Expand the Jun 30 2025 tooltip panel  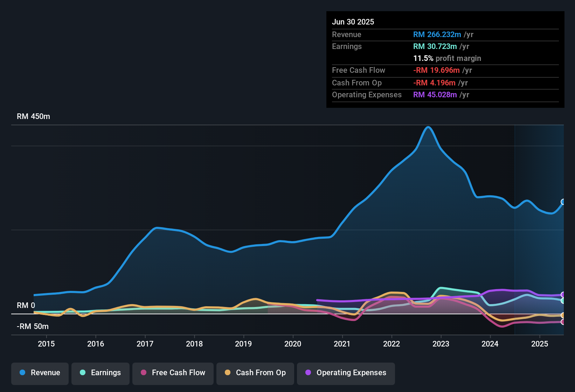click(x=445, y=59)
